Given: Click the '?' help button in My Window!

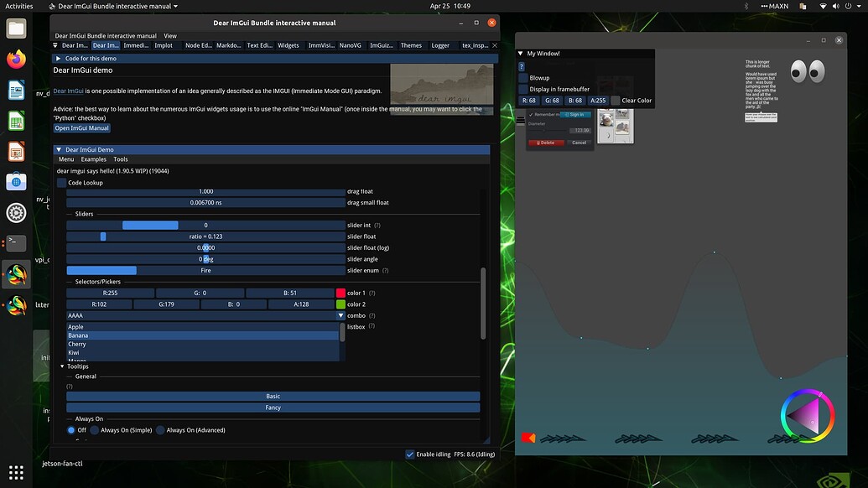Looking at the screenshot, I should 522,66.
